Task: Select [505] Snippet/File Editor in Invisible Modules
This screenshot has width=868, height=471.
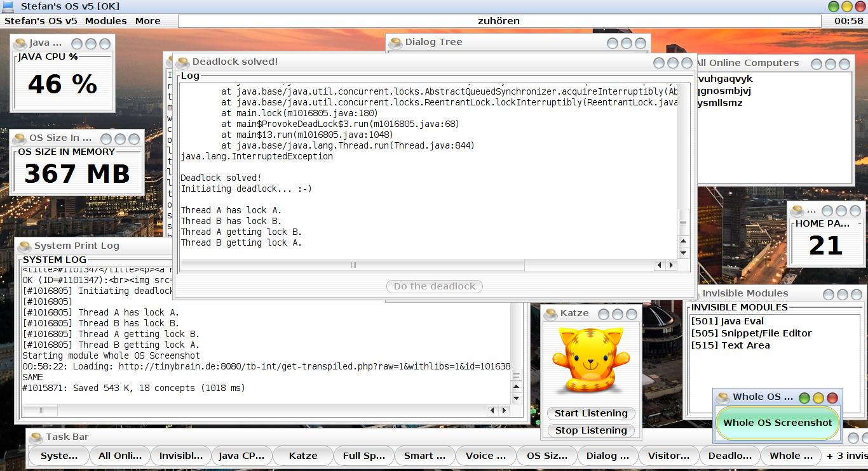Action: click(x=751, y=333)
